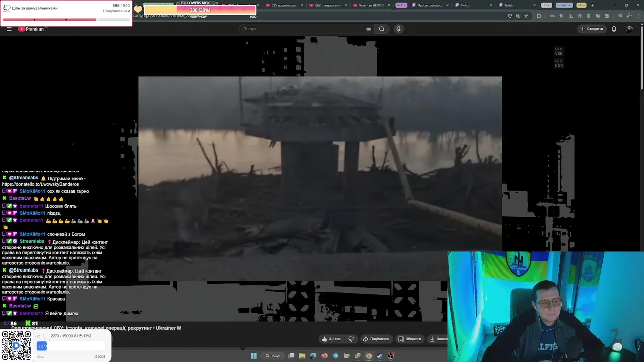The height and width of the screenshot is (362, 644).
Task: Open the Chrome extensions puzzle icon
Action: 539,16
